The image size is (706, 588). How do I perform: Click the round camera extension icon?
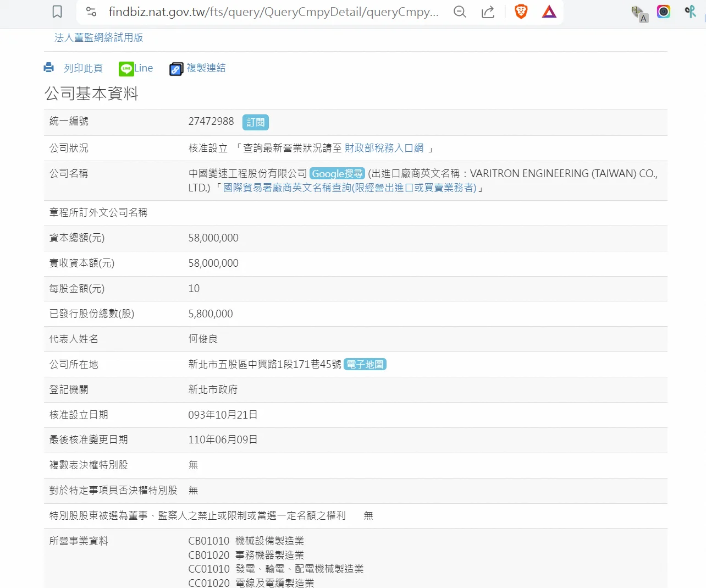tap(664, 12)
